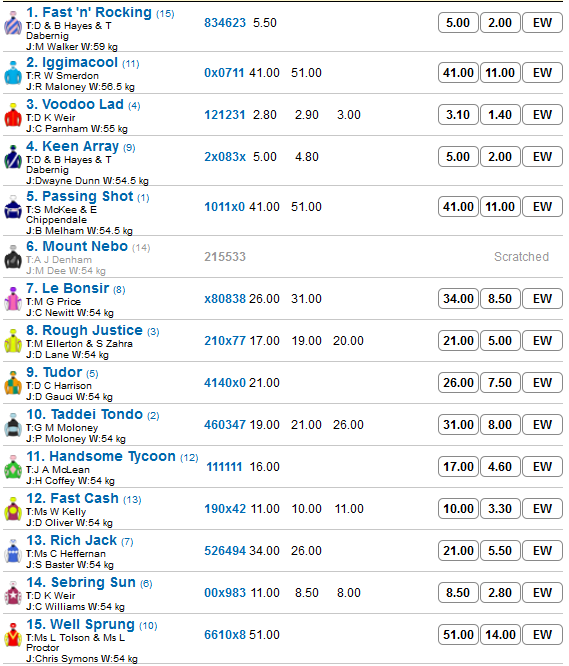Click Well Sprung red and yellow silks icon

coord(13,635)
